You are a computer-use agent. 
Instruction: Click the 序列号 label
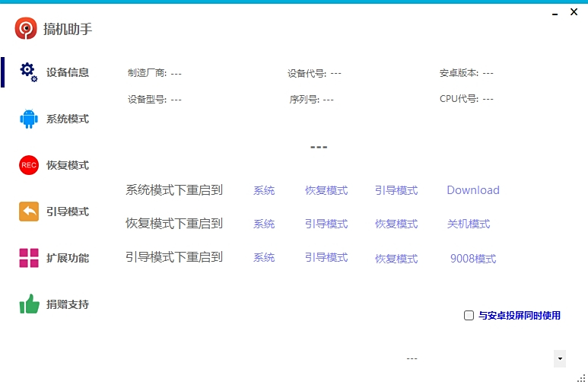pos(304,100)
